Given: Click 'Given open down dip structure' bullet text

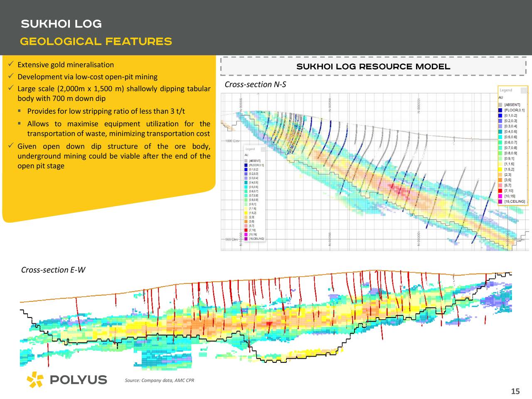Looking at the screenshot, I should click(114, 156).
